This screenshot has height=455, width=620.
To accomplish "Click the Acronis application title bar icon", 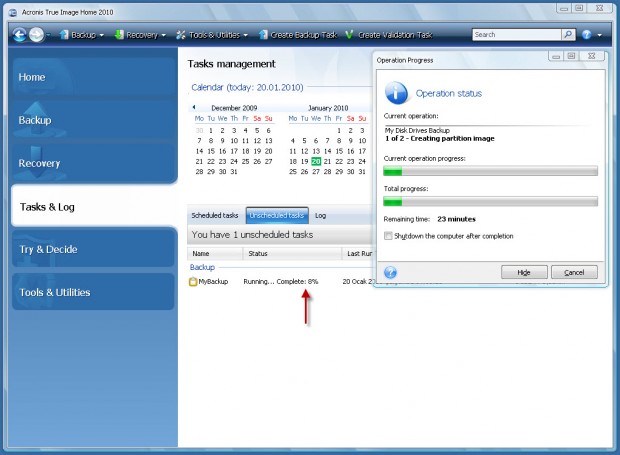I will [13, 12].
